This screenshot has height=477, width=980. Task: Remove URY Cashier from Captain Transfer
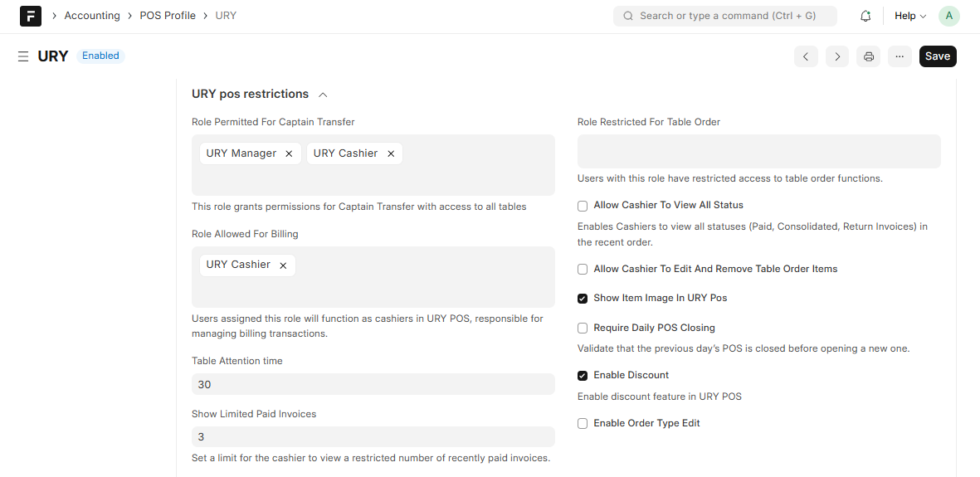391,153
